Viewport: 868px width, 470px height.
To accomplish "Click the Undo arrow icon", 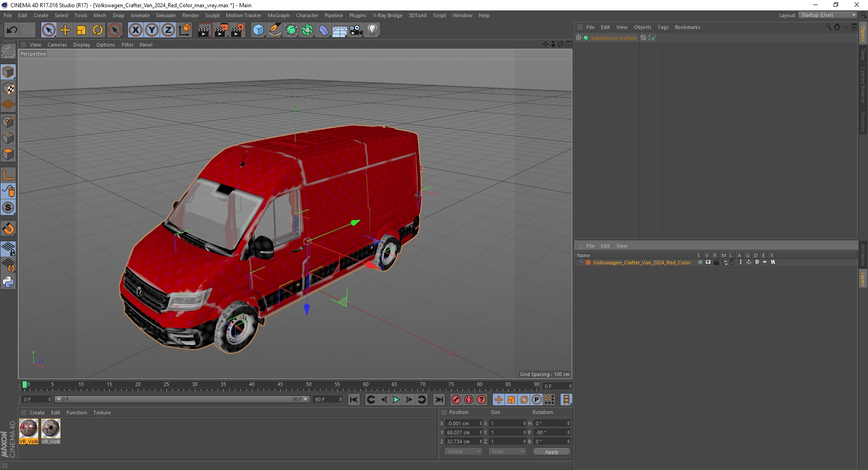I will point(12,30).
